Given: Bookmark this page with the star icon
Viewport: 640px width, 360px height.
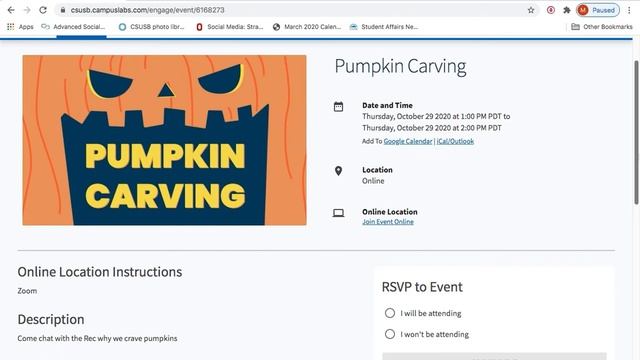Looking at the screenshot, I should coord(531,10).
